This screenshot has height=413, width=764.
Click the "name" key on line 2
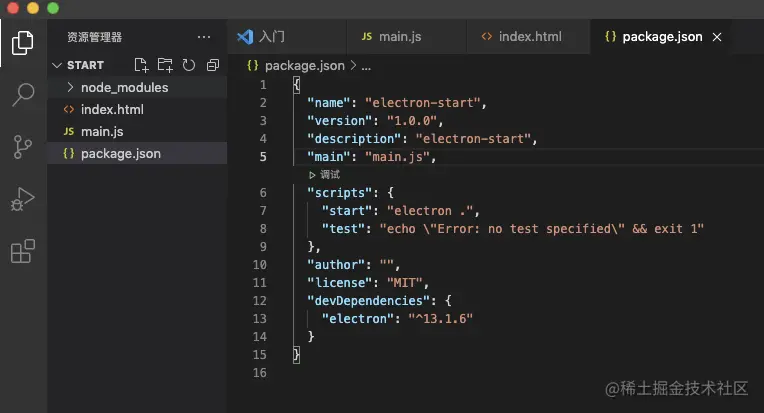pyautogui.click(x=329, y=103)
